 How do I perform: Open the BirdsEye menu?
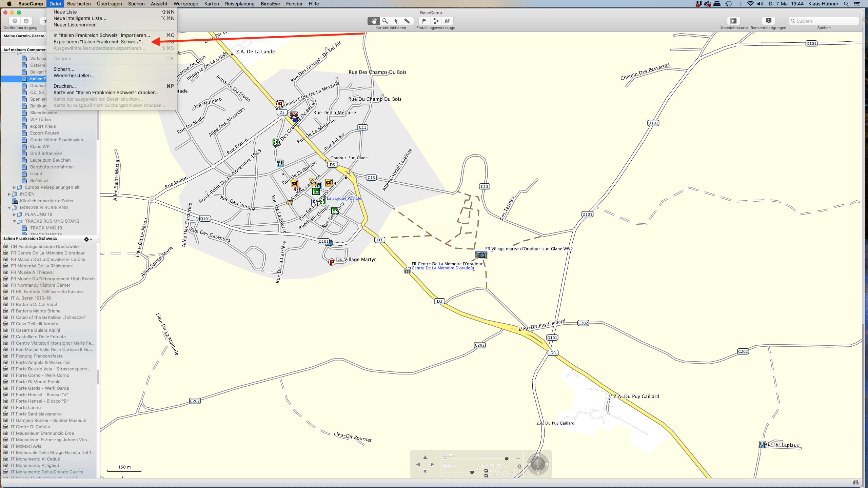270,4
